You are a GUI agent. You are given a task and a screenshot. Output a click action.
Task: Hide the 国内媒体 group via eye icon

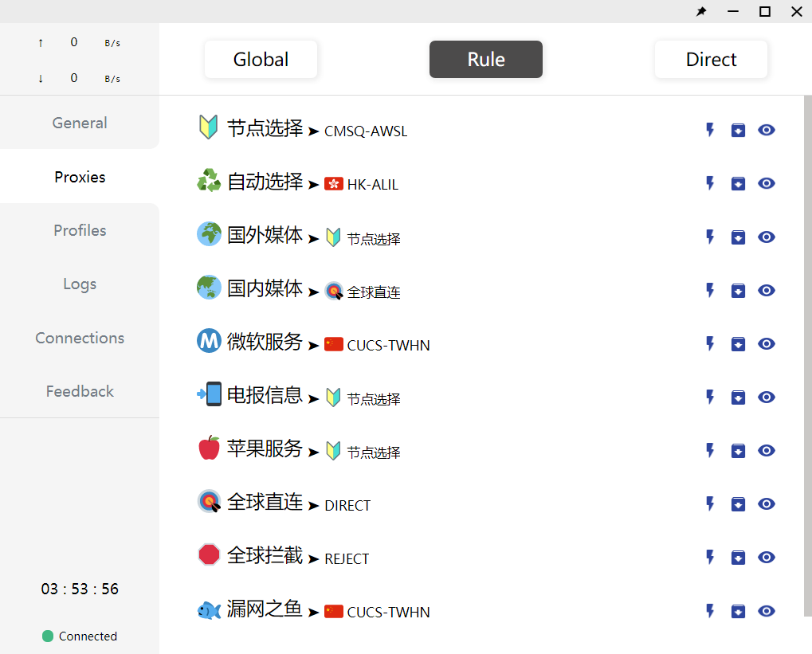point(767,290)
